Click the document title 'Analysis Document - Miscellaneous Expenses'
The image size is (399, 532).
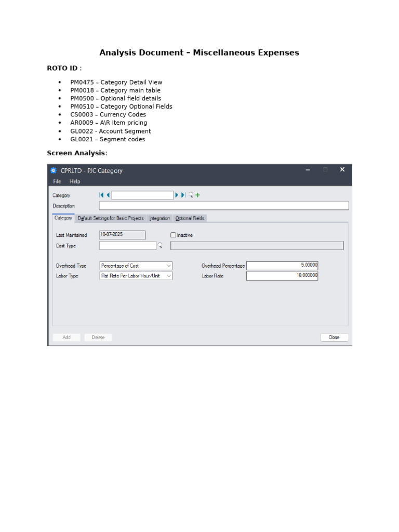click(x=199, y=52)
